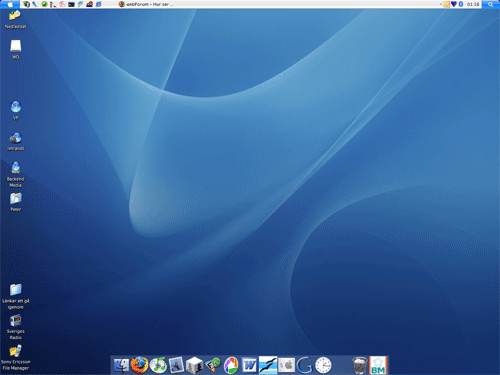This screenshot has height=375, width=500.
Task: Open the FTP client icon in dock
Action: [x=213, y=365]
